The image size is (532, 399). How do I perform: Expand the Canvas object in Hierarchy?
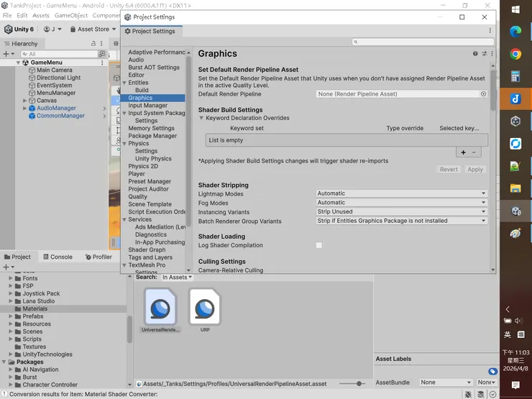tap(25, 101)
